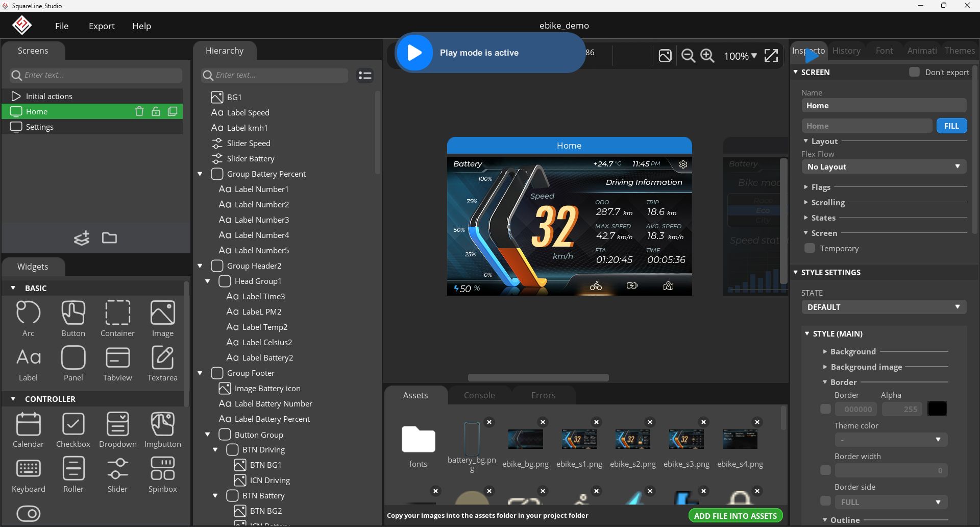Add Spinbox controller widget
Viewport: 980px width, 527px height.
[162, 475]
